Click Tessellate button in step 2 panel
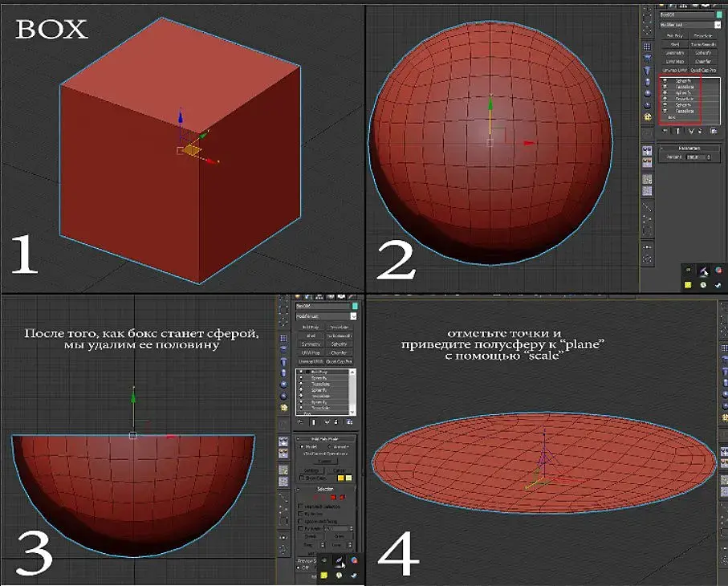Image resolution: width=728 pixels, height=586 pixels. pos(703,36)
